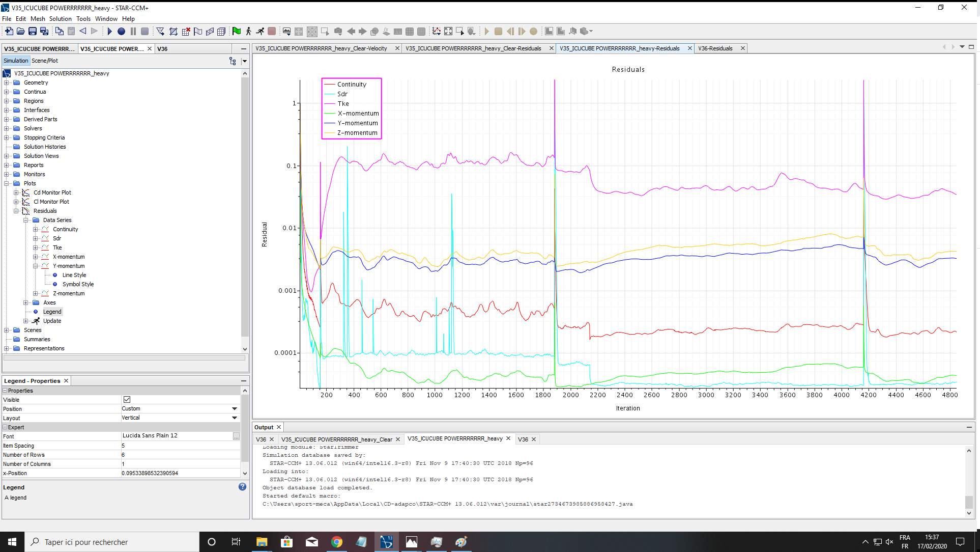980x552 pixels.
Task: Open Chrome from the Windows taskbar
Action: [337, 542]
